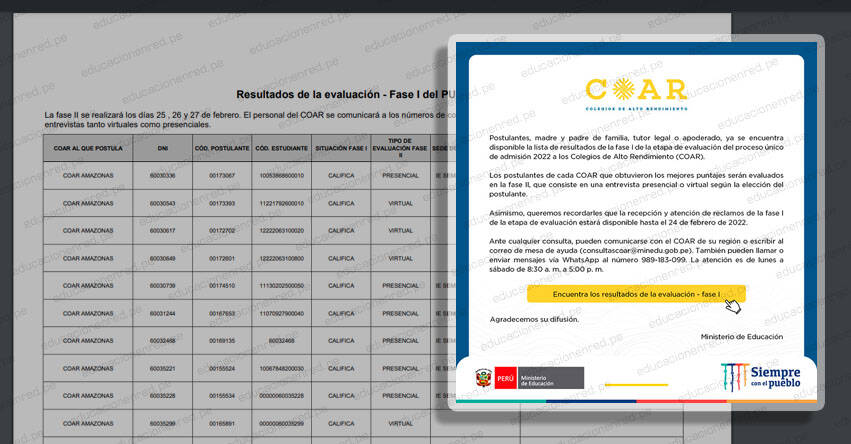Click 'La fase II se realizará' notice paragraph
Image resolution: width=851 pixels, height=444 pixels.
coord(250,120)
